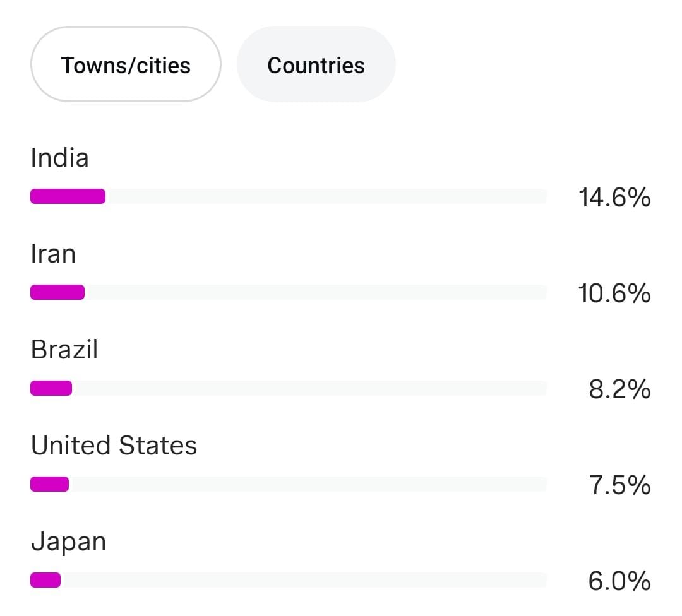Image resolution: width=682 pixels, height=616 pixels.
Task: Click the India country label
Action: [x=59, y=158]
